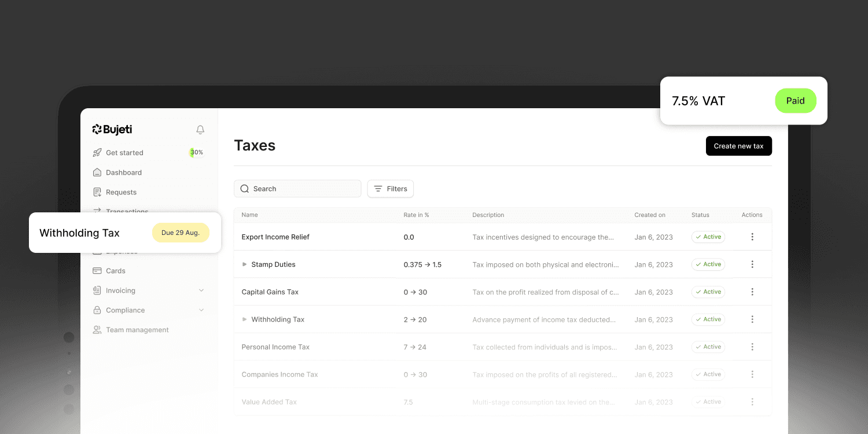Open notifications bell
The height and width of the screenshot is (434, 868).
point(200,130)
